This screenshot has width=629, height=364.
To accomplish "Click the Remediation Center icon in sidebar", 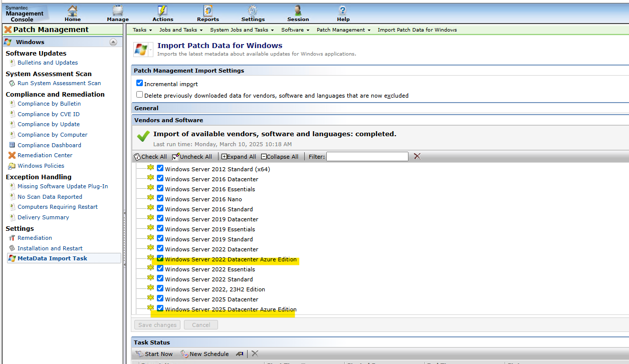I will click(x=12, y=155).
